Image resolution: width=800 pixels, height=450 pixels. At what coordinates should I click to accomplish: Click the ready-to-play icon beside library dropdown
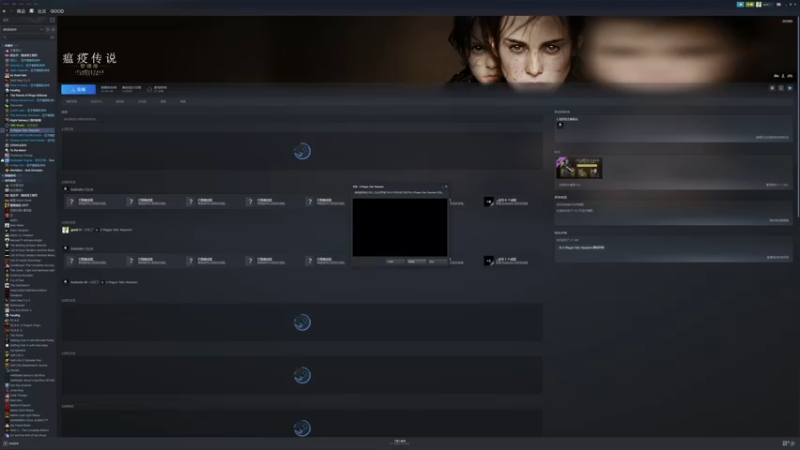[53, 30]
